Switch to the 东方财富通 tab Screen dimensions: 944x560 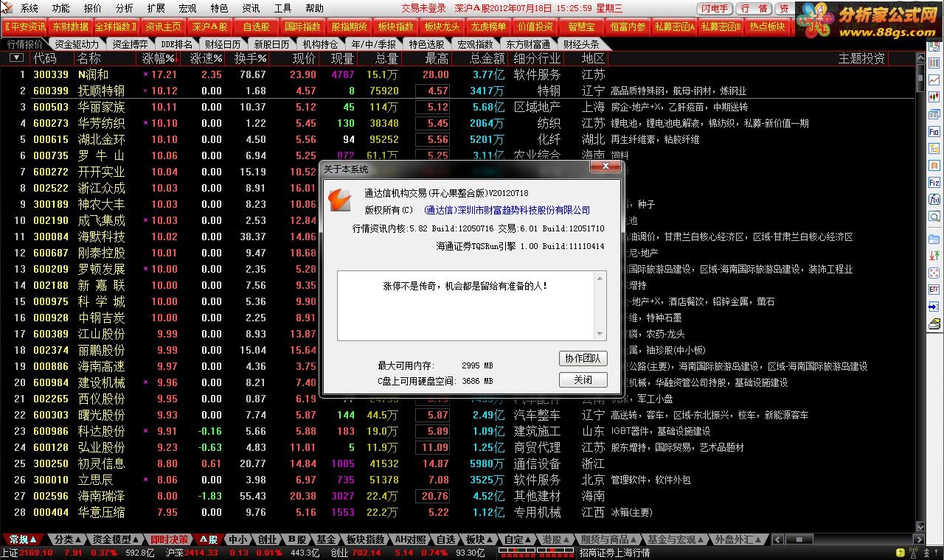tap(528, 44)
